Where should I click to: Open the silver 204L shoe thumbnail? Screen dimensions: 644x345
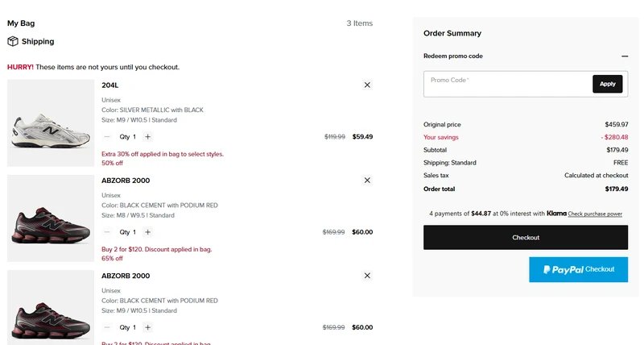tap(51, 123)
